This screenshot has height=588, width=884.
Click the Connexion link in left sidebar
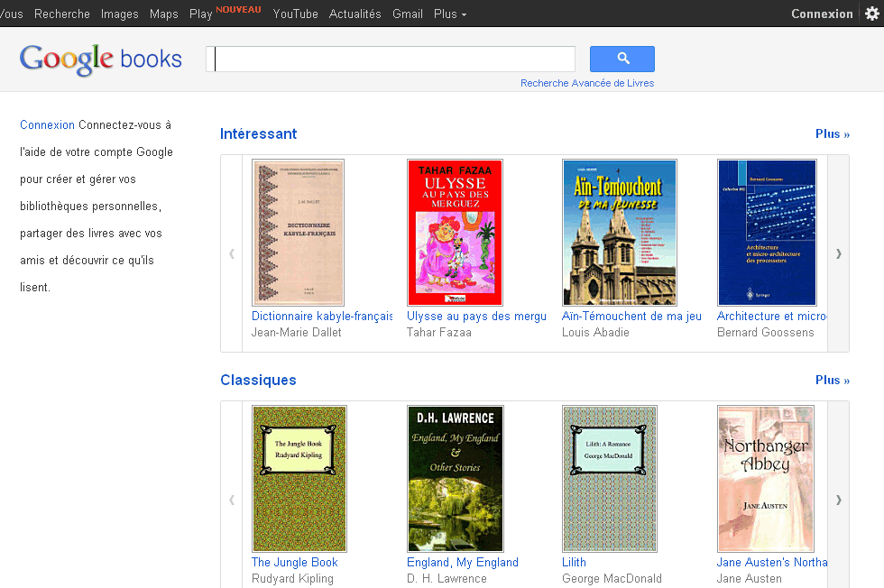point(47,124)
